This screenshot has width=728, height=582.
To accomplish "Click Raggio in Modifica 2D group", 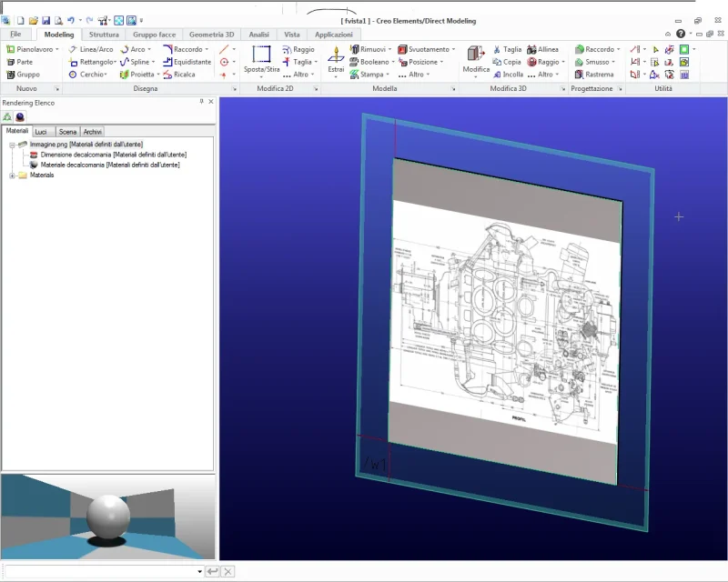I will click(298, 49).
